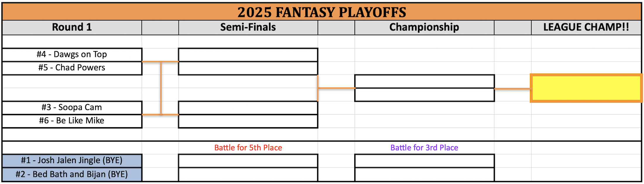Select the Battle for 5th Place label

[248, 148]
